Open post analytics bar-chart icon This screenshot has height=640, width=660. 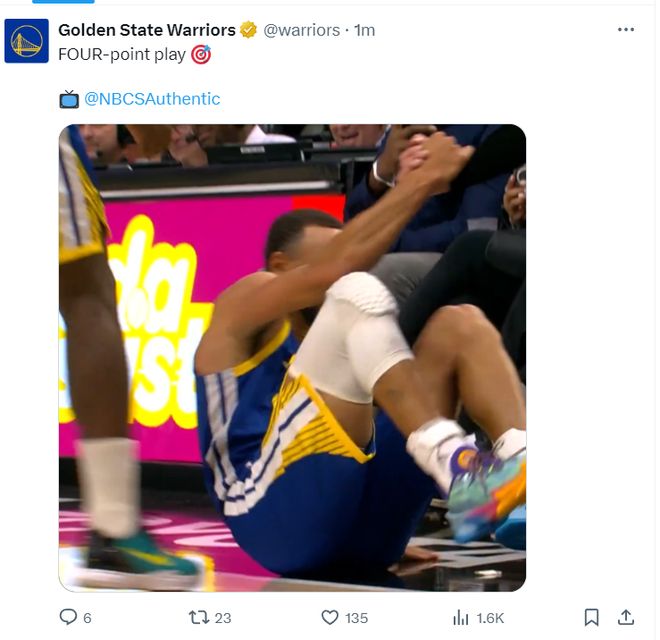pos(461,617)
